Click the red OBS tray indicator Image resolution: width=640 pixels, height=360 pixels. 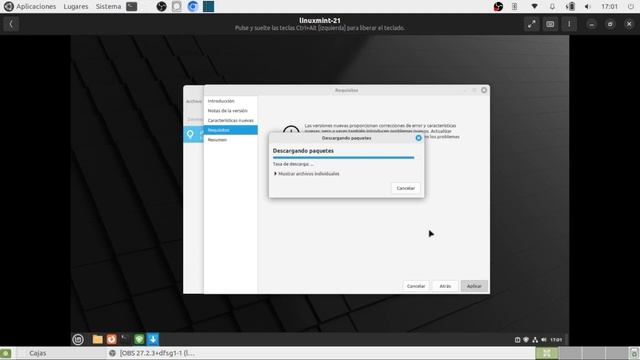[x=498, y=7]
